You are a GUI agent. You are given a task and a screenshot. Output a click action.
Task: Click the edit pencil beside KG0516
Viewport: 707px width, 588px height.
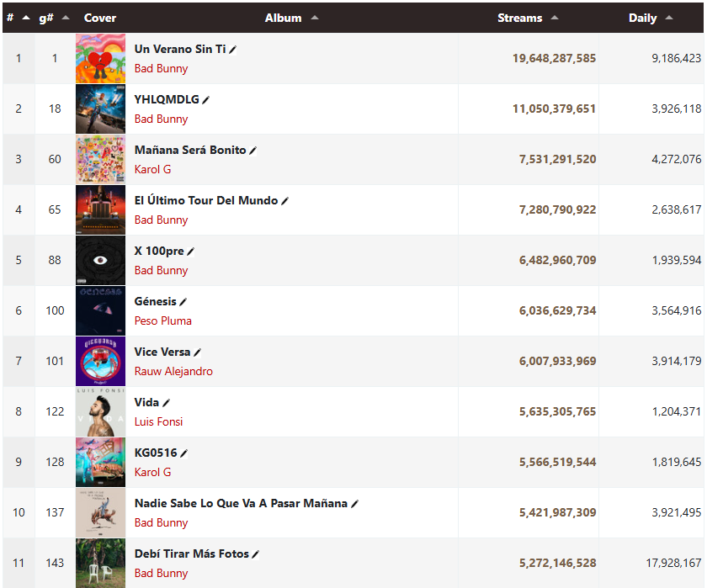pos(184,453)
